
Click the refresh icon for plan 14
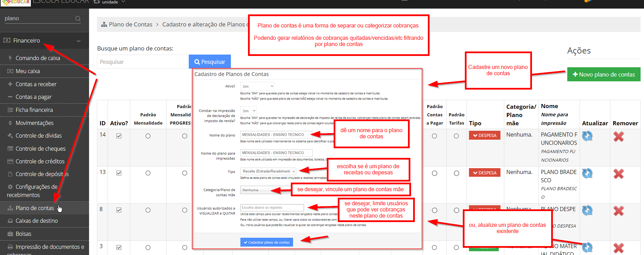click(x=587, y=136)
